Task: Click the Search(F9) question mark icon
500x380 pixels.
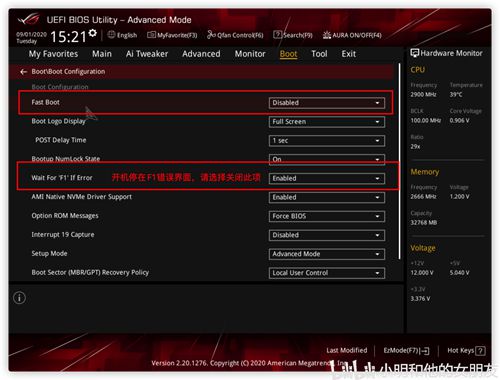Action: pyautogui.click(x=277, y=35)
